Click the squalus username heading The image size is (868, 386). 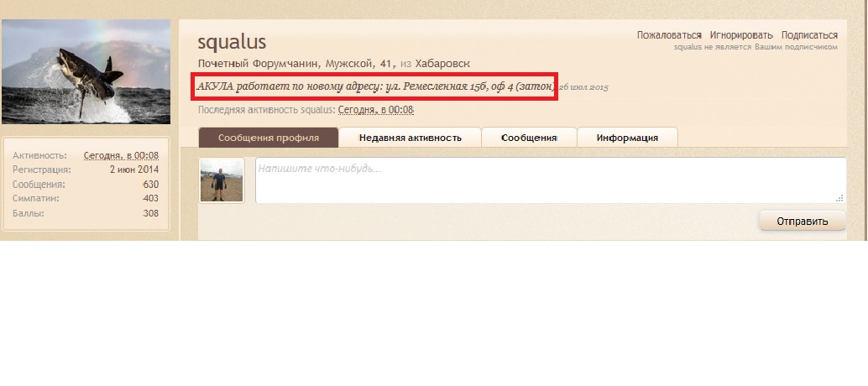click(232, 42)
